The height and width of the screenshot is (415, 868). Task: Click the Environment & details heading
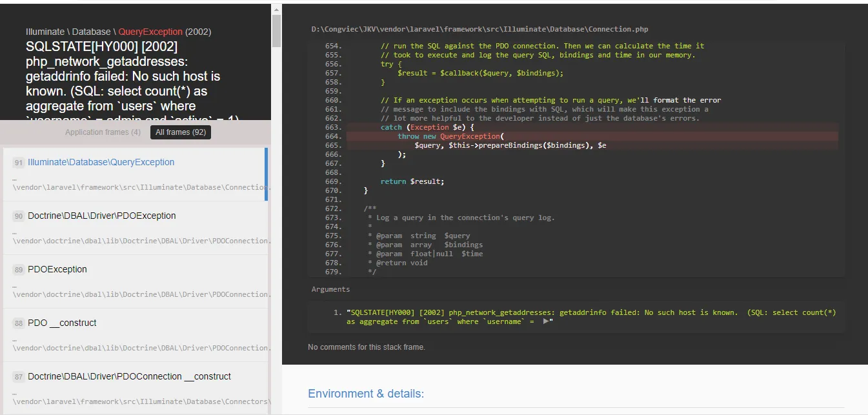[x=366, y=394]
